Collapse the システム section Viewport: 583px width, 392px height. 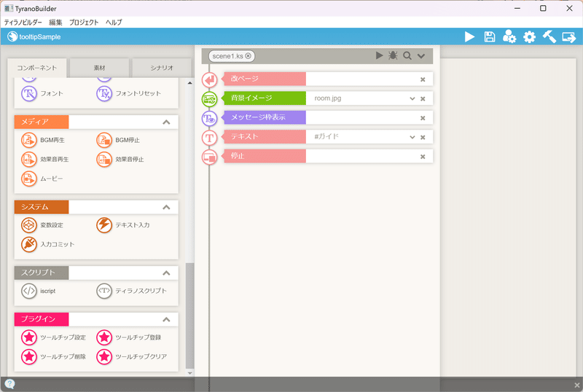(166, 207)
